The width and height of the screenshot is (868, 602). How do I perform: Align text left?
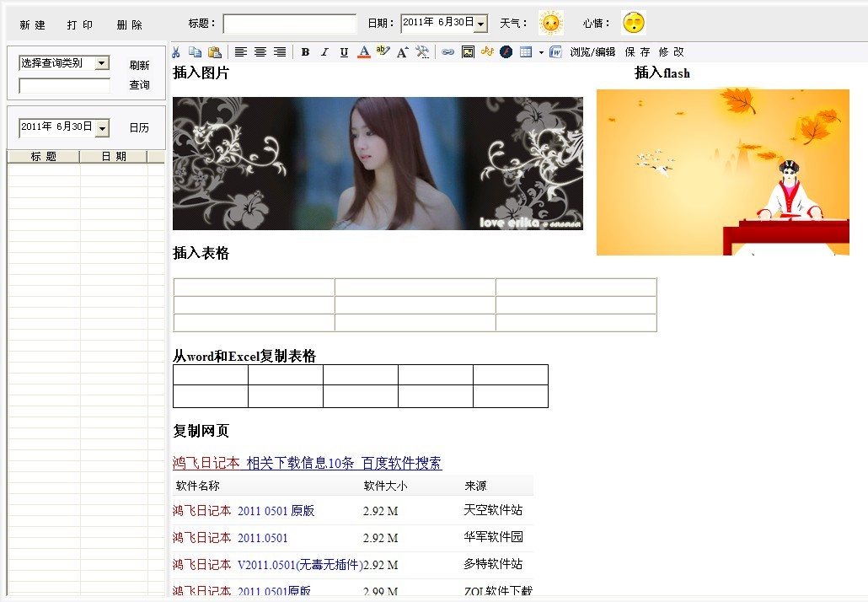point(241,52)
